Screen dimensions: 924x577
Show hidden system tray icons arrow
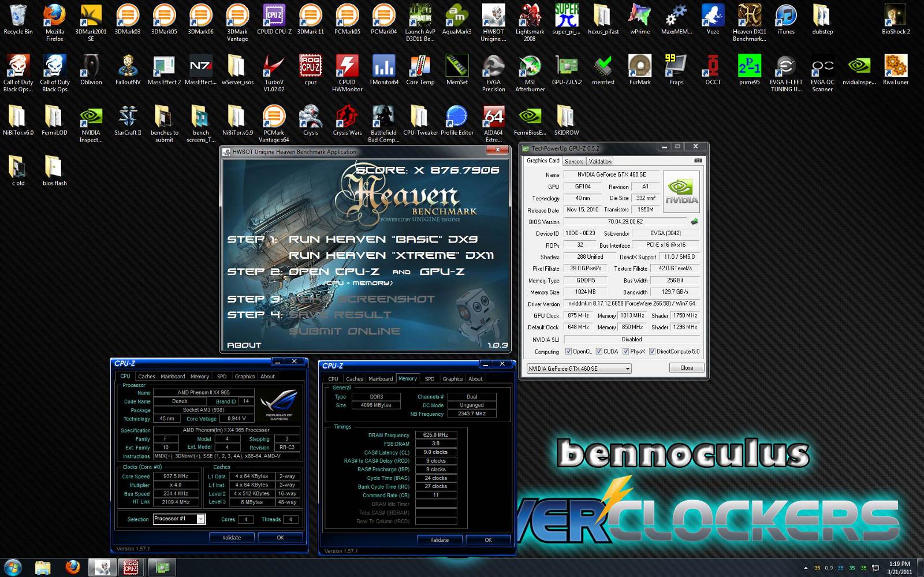[806, 568]
